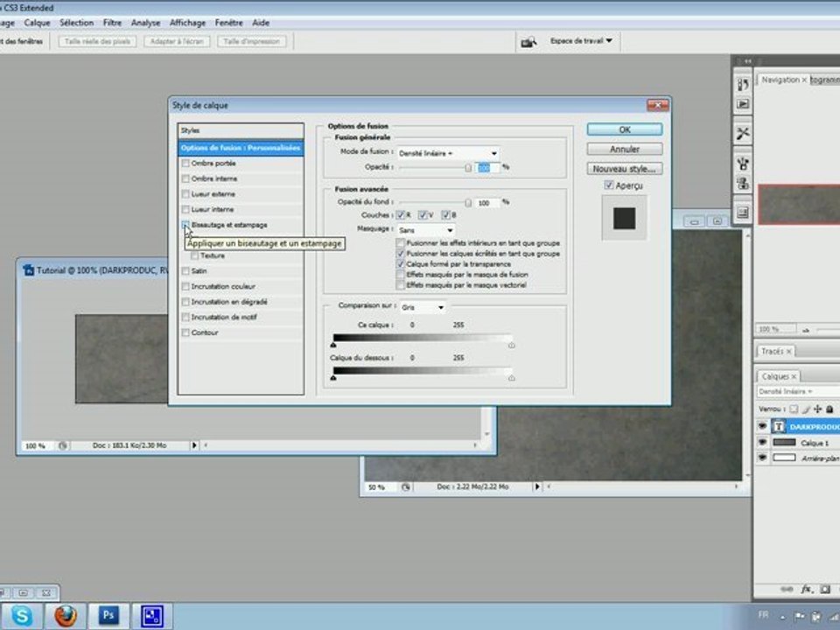Image resolution: width=840 pixels, height=630 pixels.
Task: Enable the Ombre interne checkbox
Action: point(185,178)
